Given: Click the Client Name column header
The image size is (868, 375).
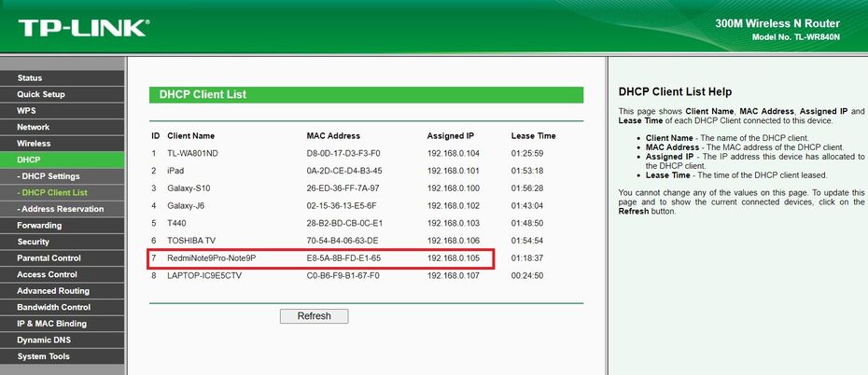Looking at the screenshot, I should click(x=191, y=135).
